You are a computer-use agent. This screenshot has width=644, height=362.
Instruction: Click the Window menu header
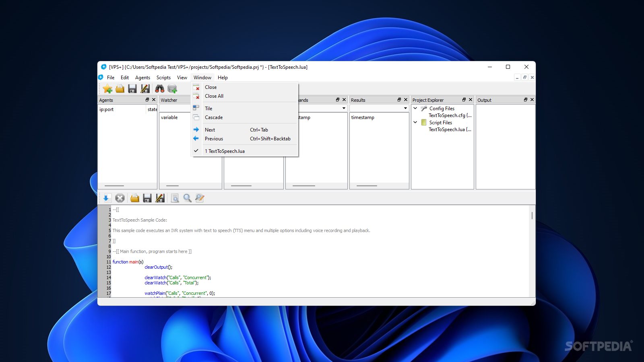click(202, 78)
